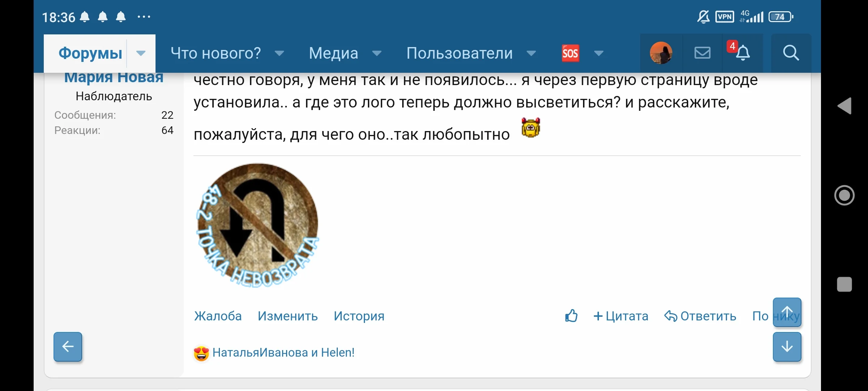This screenshot has height=391, width=868.
Task: Open the Пользователи menu
Action: pos(460,53)
